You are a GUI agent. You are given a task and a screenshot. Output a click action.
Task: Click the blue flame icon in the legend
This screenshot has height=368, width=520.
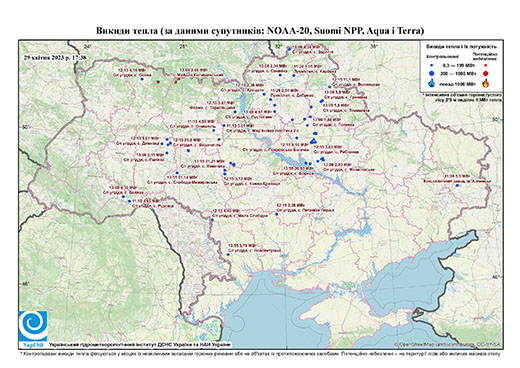tap(431, 84)
